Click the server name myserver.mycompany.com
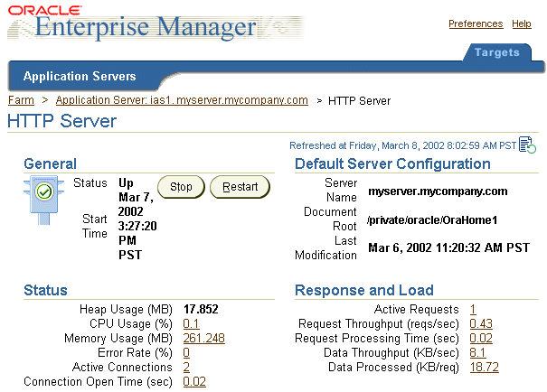Screen dimensions: 547x392 tap(438, 191)
